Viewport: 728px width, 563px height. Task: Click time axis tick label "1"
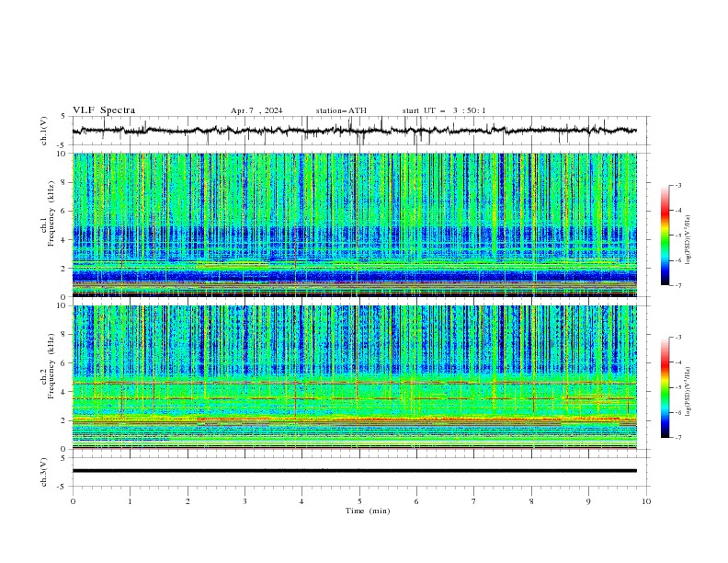[130, 501]
